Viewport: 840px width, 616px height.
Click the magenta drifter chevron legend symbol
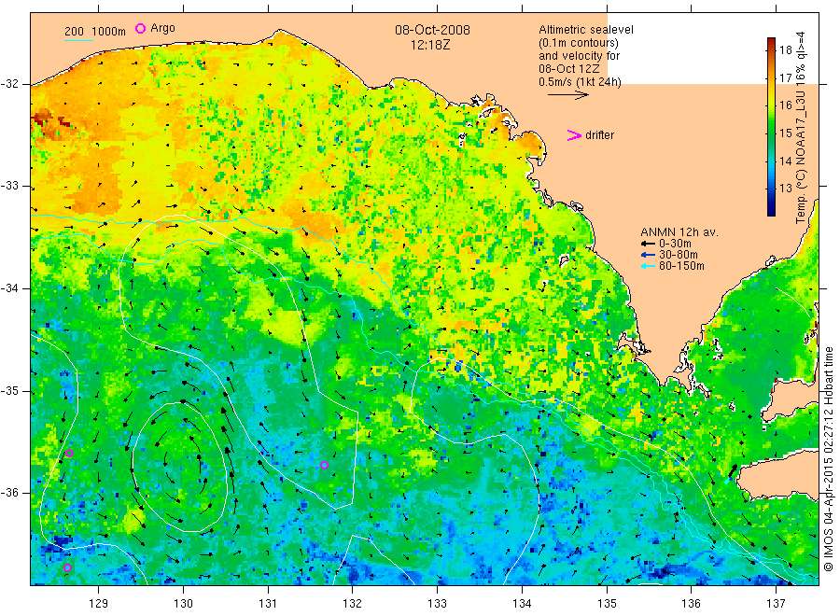click(574, 135)
